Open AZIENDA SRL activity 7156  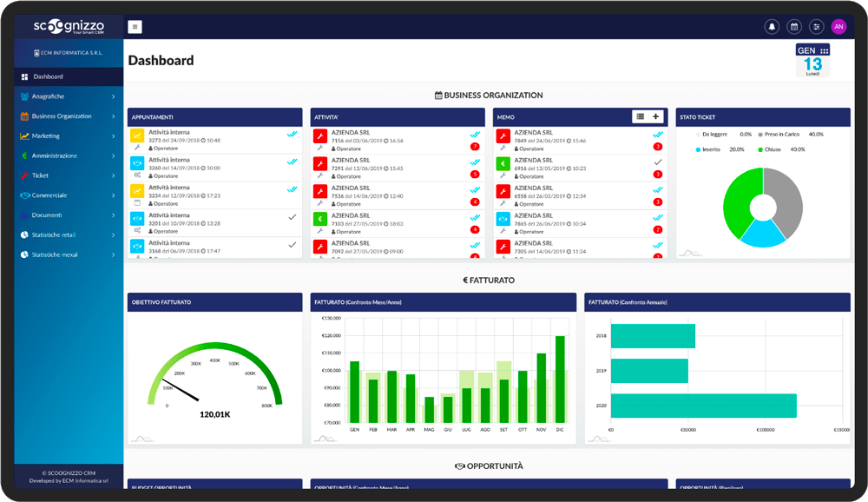coord(398,140)
